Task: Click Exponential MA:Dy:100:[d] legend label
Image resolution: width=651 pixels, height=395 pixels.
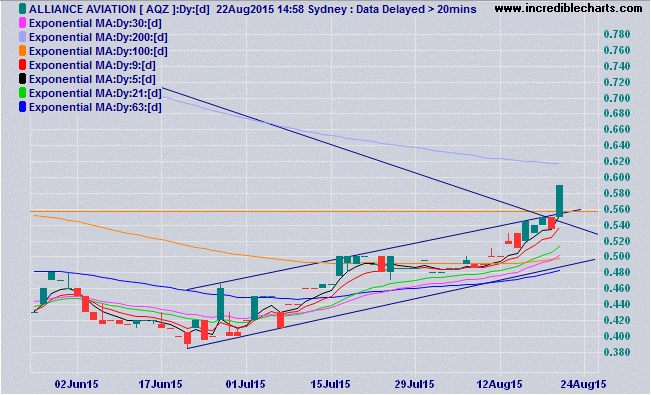Action: pyautogui.click(x=98, y=52)
